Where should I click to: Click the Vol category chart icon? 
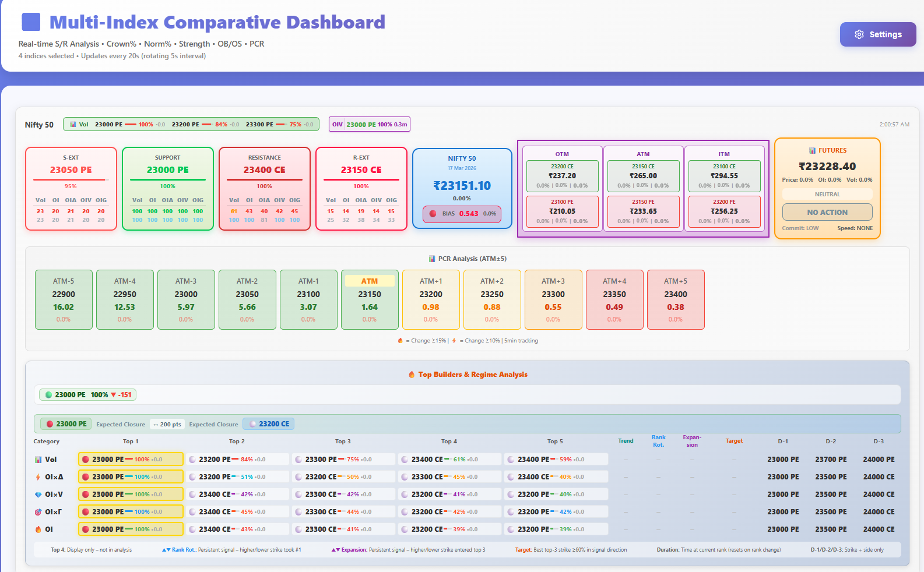tap(38, 460)
